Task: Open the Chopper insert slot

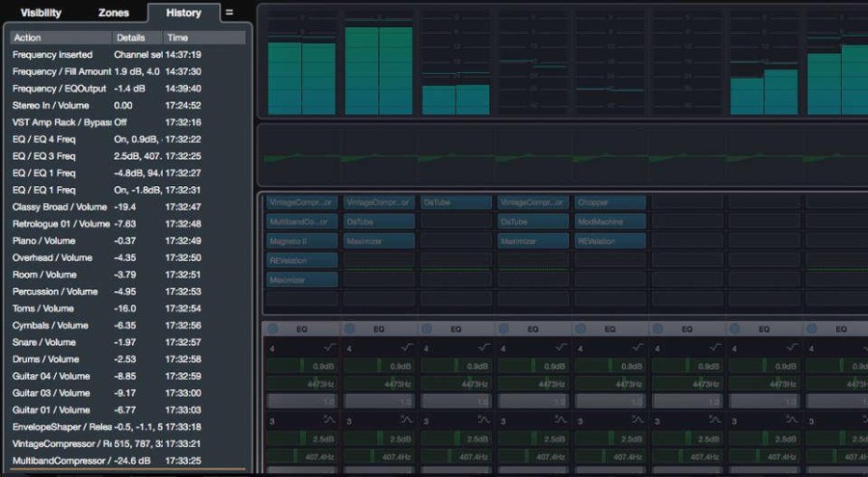Action: pyautogui.click(x=610, y=202)
